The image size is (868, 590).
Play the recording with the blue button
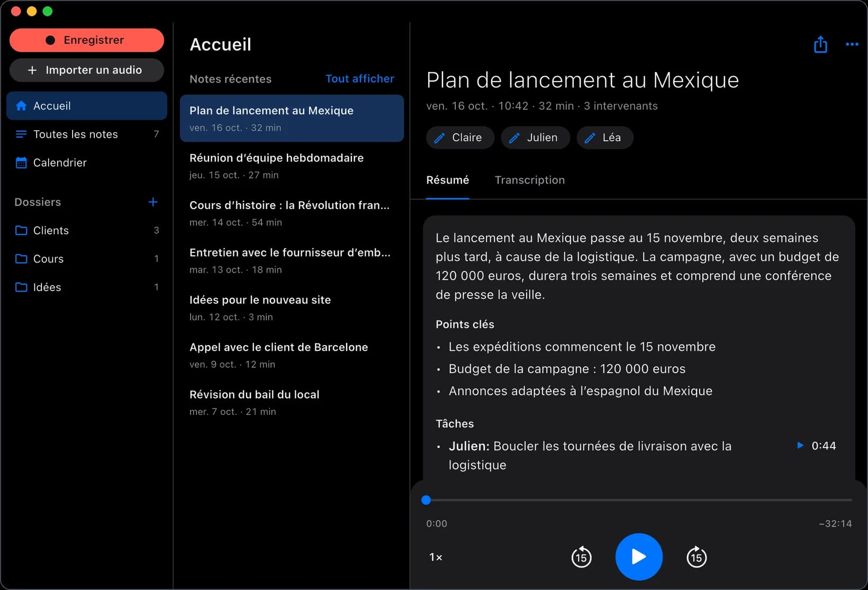pyautogui.click(x=639, y=557)
